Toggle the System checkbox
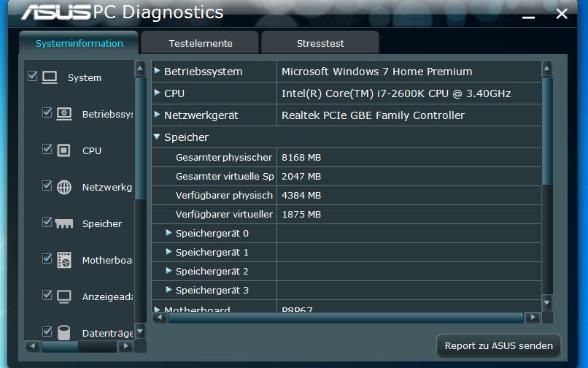This screenshot has height=368, width=588. [33, 76]
